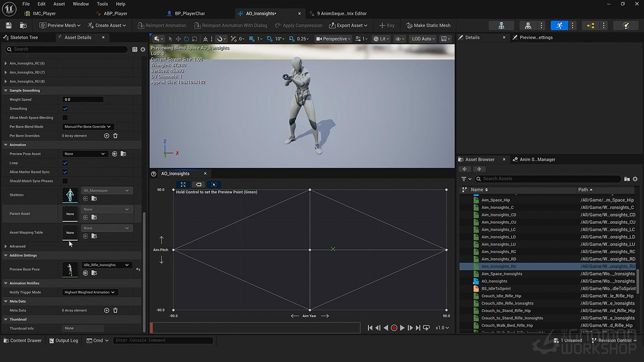Open the Window menu
This screenshot has height=362, width=644.
coord(80,4)
